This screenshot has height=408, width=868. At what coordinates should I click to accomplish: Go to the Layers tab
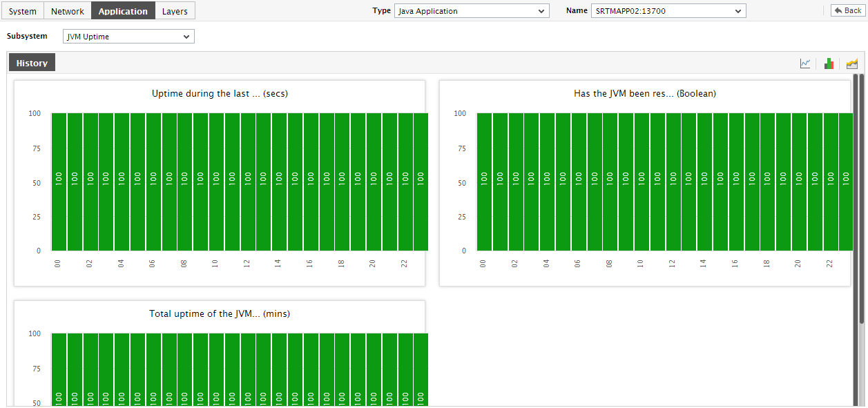[175, 11]
